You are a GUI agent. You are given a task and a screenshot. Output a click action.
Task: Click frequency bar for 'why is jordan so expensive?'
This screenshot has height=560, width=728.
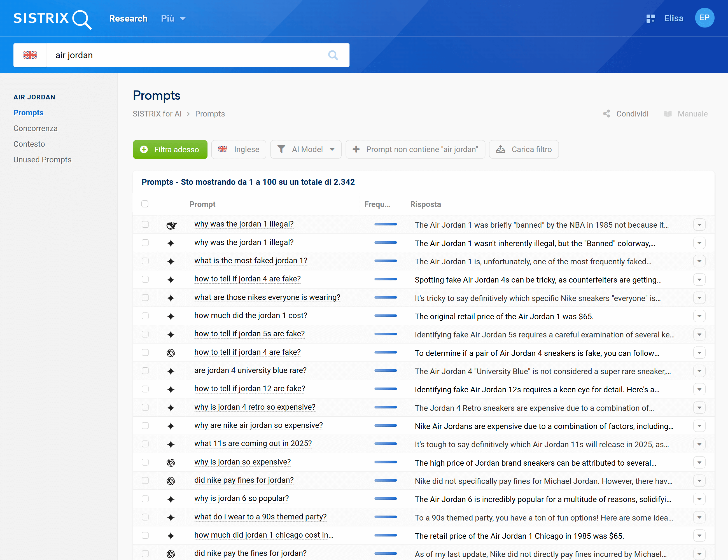385,462
